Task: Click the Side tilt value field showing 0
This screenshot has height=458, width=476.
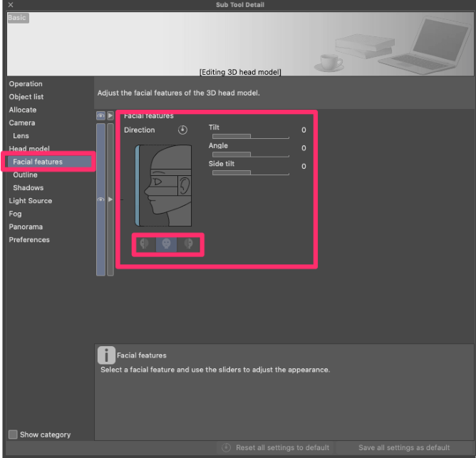Action: (x=304, y=167)
